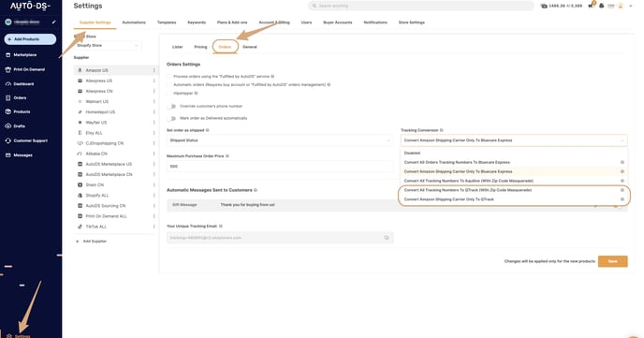Click info icon on Convert Amazon Carrier To QTrack

622,199
